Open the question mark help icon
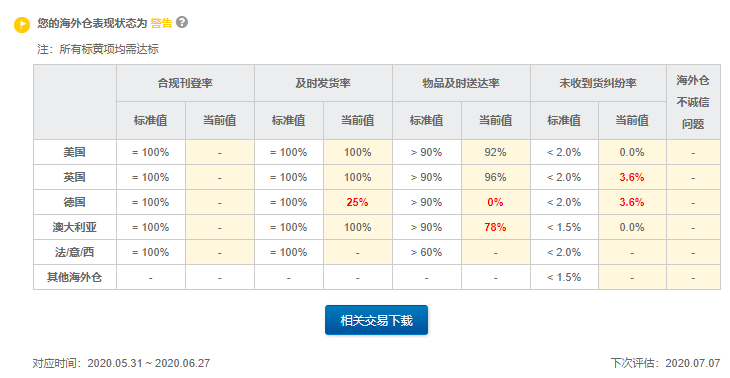730x378 pixels. click(x=182, y=22)
